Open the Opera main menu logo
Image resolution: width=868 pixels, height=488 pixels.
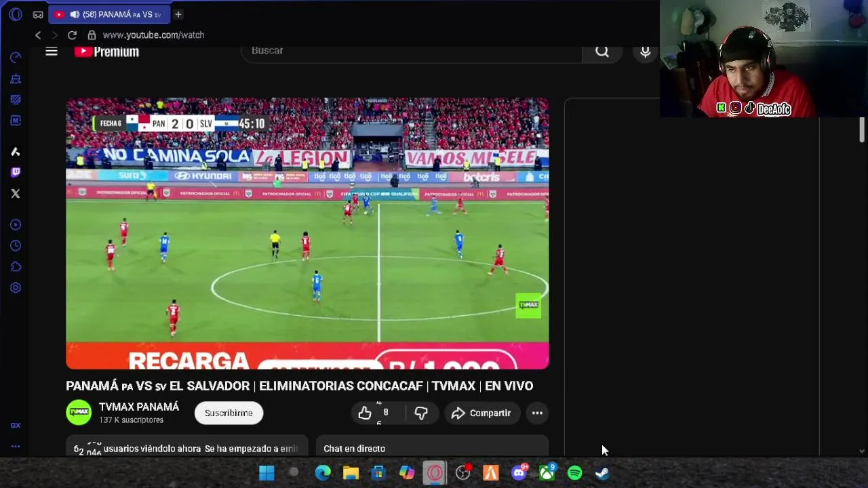click(16, 14)
